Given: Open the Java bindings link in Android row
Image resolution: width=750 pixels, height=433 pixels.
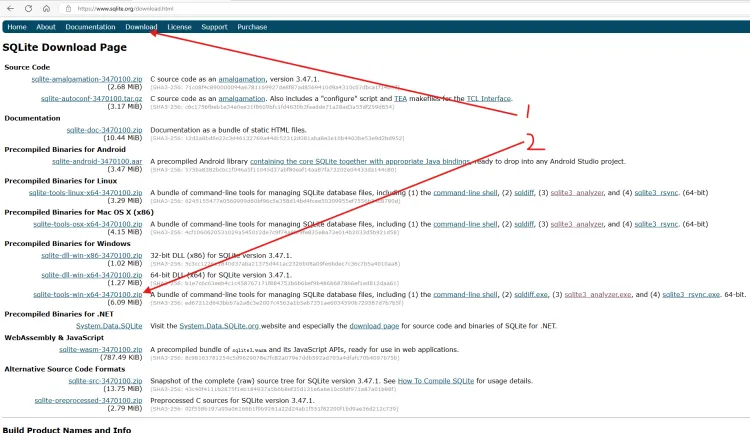Looking at the screenshot, I should [x=360, y=161].
